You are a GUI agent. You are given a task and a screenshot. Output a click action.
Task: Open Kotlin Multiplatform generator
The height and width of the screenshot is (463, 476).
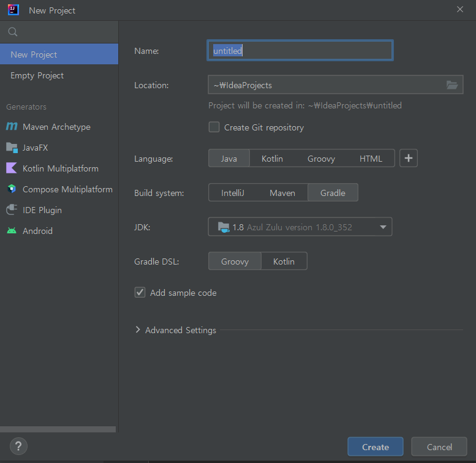[x=59, y=168]
